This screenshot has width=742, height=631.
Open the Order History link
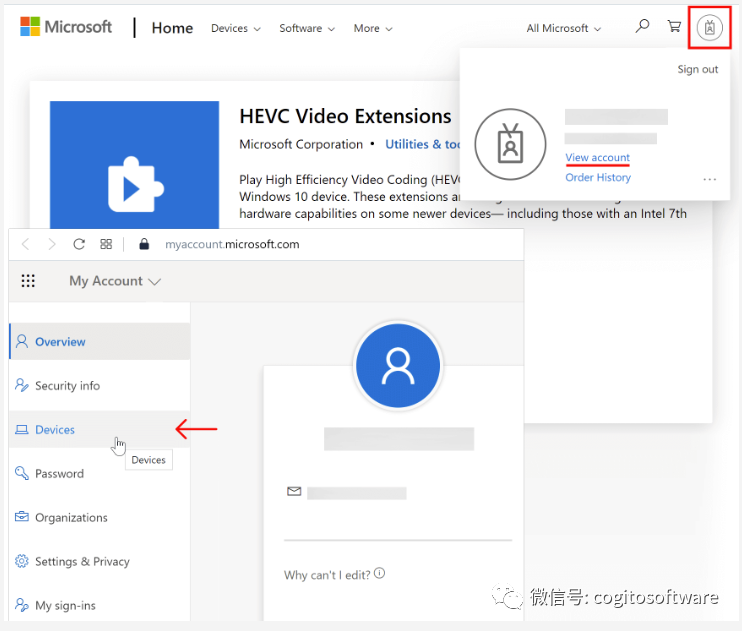pos(598,178)
